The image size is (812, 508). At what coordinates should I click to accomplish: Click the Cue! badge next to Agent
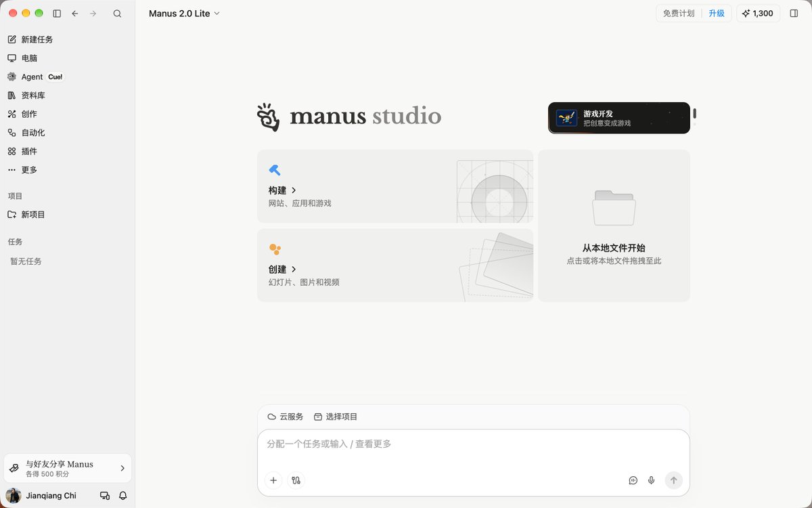(55, 77)
